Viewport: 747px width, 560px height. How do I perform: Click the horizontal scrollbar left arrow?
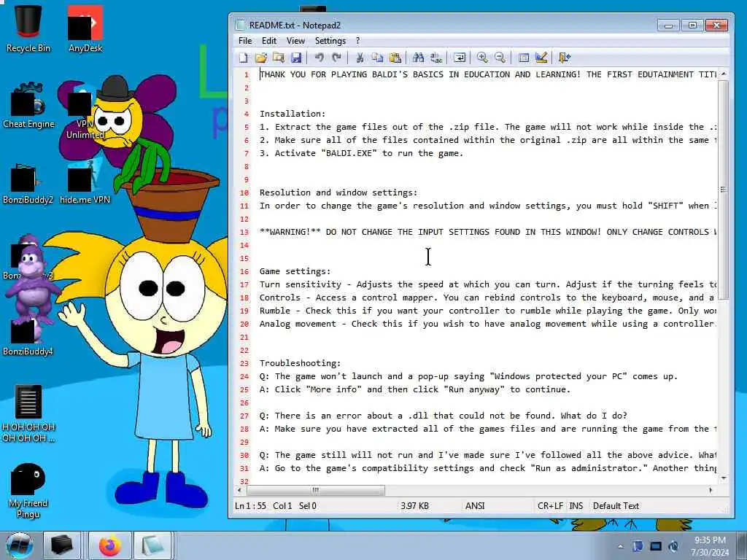(x=239, y=490)
